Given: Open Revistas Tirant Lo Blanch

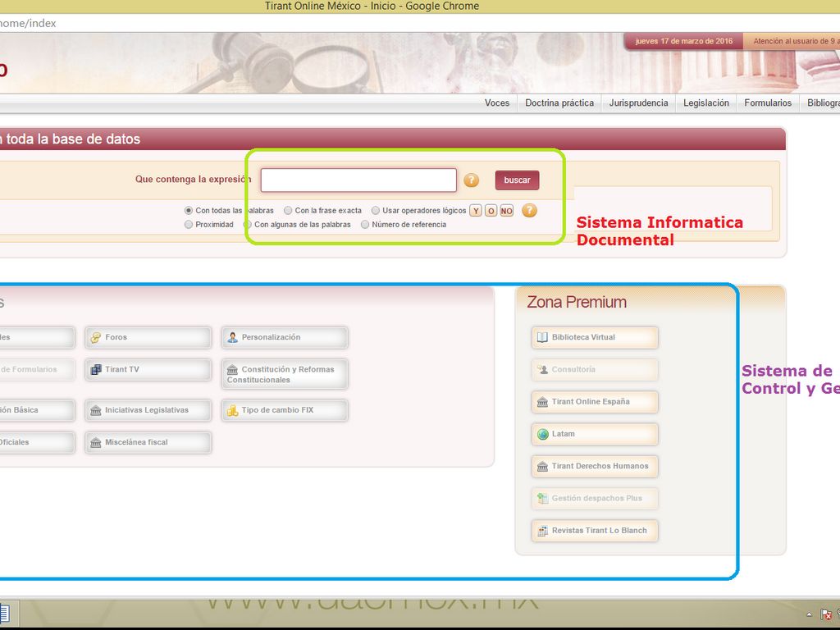Looking at the screenshot, I should (595, 531).
